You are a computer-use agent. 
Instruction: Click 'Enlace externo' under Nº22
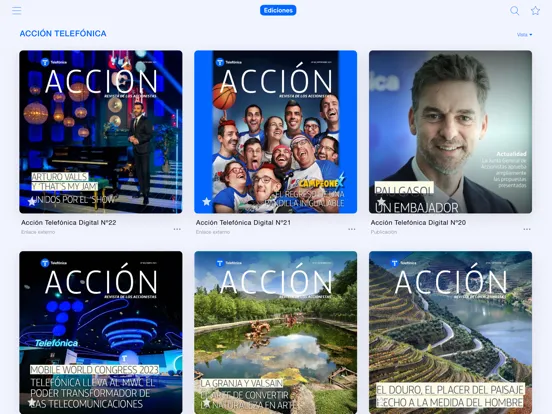tap(38, 232)
